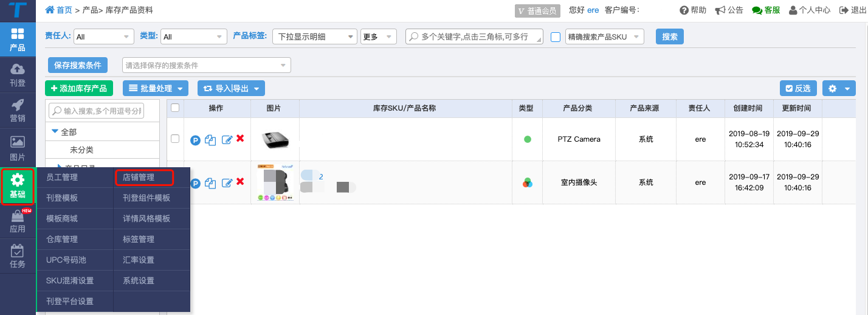Image resolution: width=868 pixels, height=315 pixels.
Task: Check the PTZ Camera row checkbox
Action: [175, 139]
